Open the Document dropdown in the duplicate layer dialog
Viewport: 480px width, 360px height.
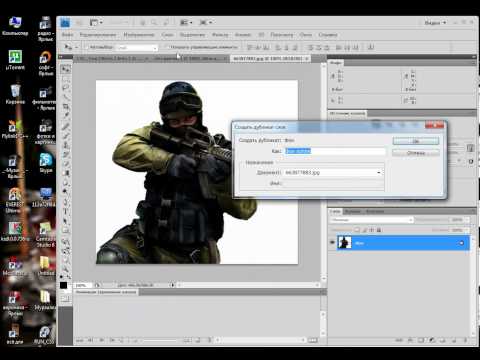[x=333, y=173]
